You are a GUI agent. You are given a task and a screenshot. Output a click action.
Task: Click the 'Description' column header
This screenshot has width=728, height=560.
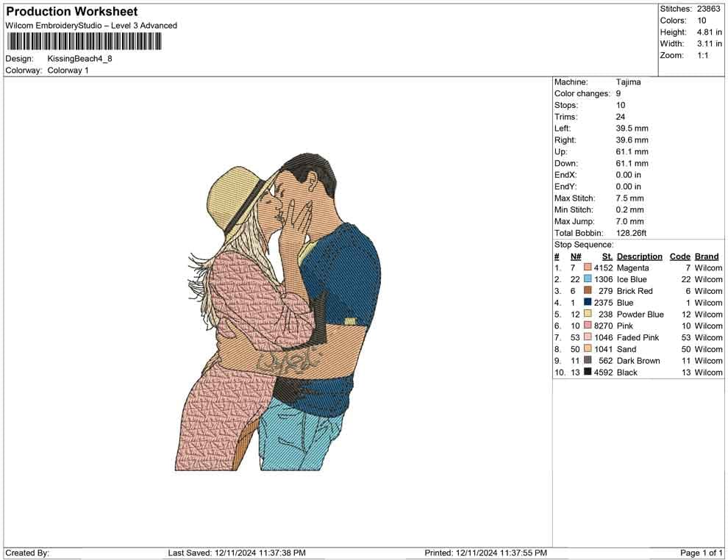click(639, 256)
